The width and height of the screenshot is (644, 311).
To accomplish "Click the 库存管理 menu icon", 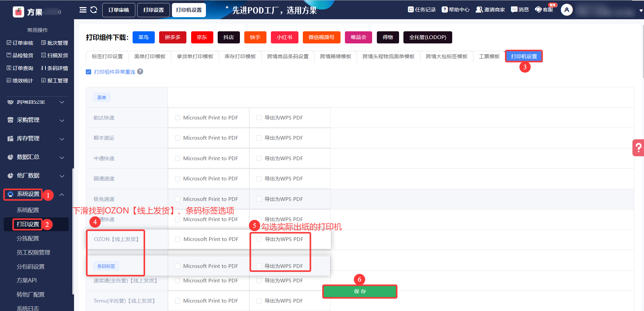I will point(10,139).
